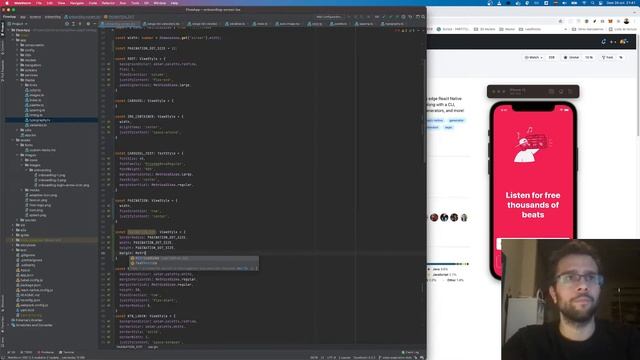Expand the services folder
Screen dimensions: 640x360
[x=18, y=75]
